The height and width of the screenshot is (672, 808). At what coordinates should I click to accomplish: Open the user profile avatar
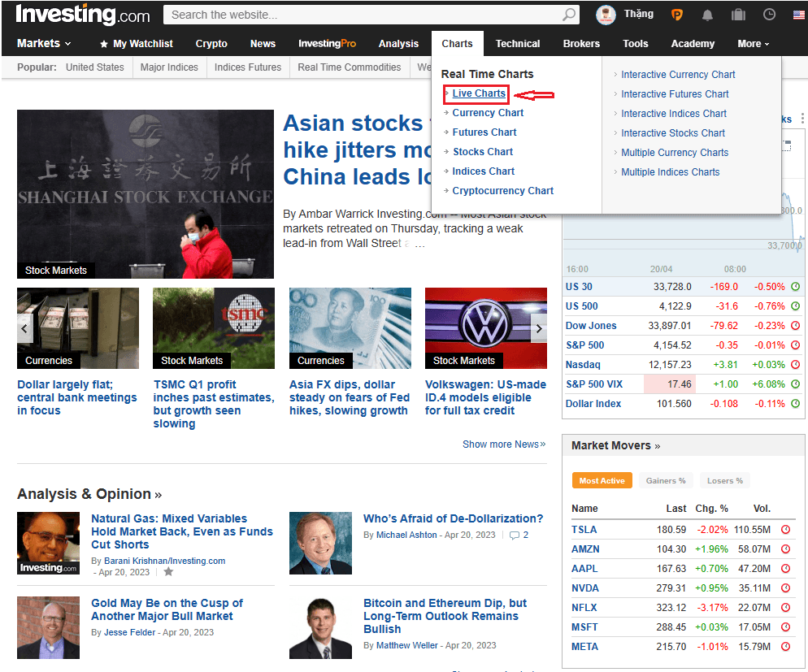point(606,15)
